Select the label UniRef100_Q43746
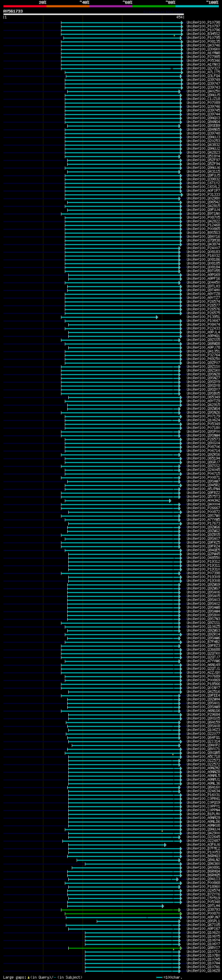The width and height of the screenshot is (222, 980). point(203,45)
